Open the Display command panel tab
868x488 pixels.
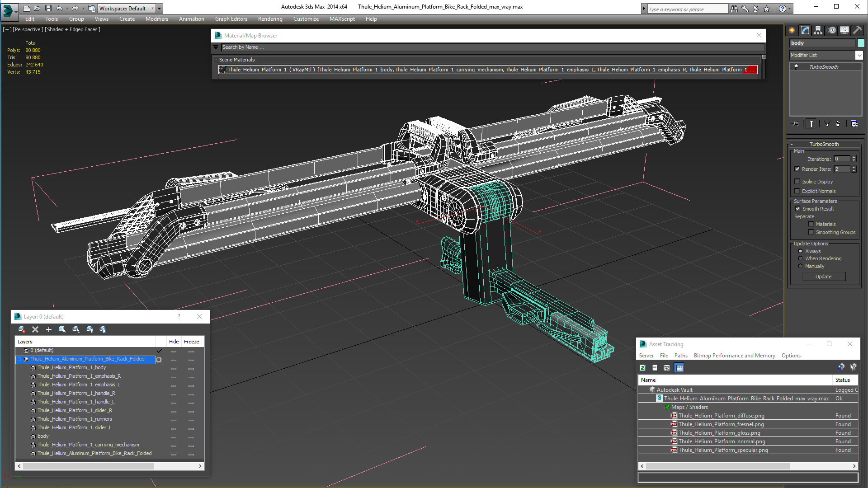pyautogui.click(x=844, y=30)
